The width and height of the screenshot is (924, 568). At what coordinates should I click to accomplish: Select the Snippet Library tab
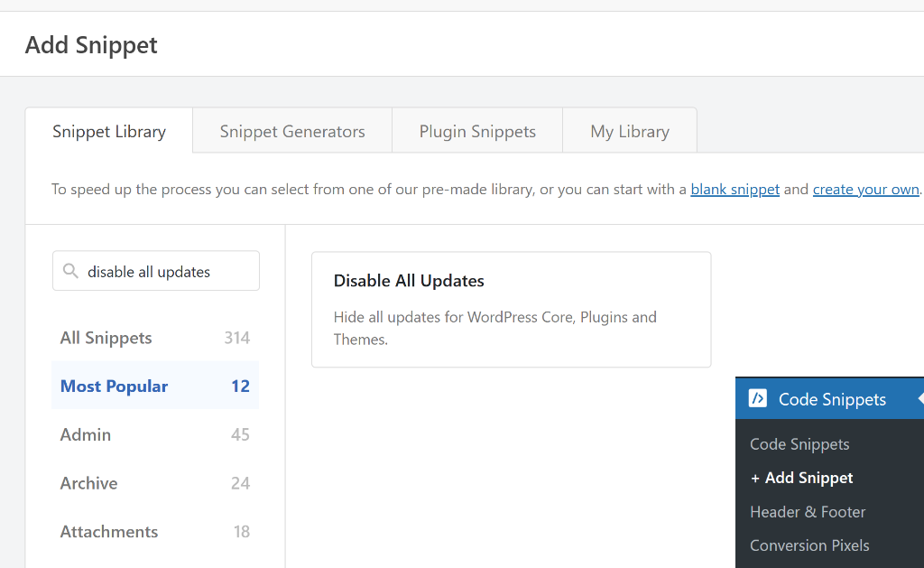point(108,131)
